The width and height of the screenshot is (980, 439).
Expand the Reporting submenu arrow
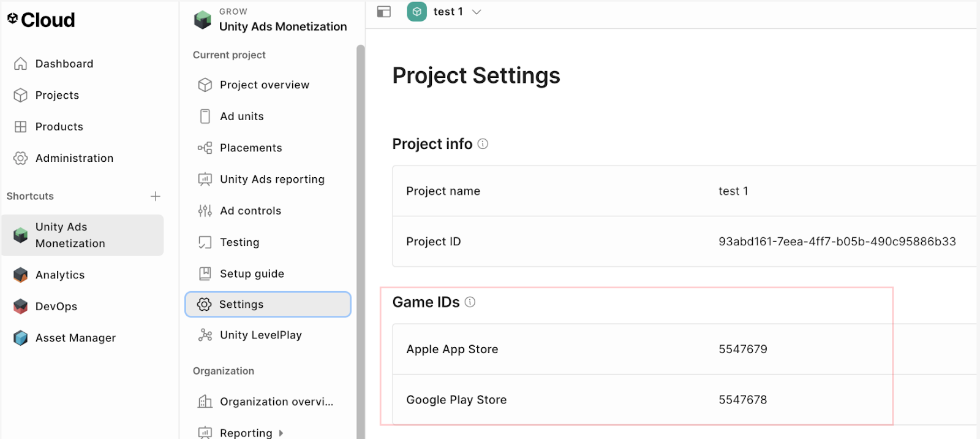281,433
